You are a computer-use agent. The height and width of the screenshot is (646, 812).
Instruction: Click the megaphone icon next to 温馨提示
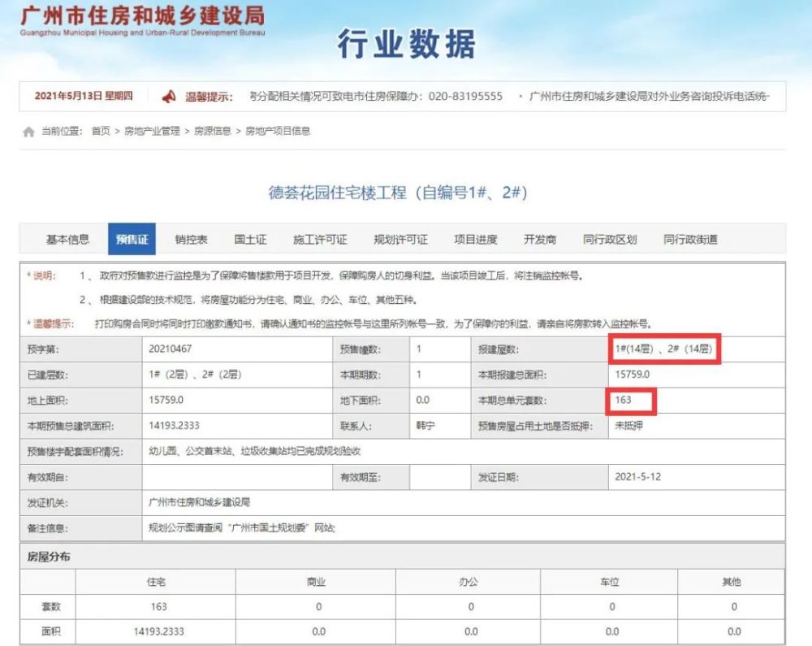(x=169, y=97)
